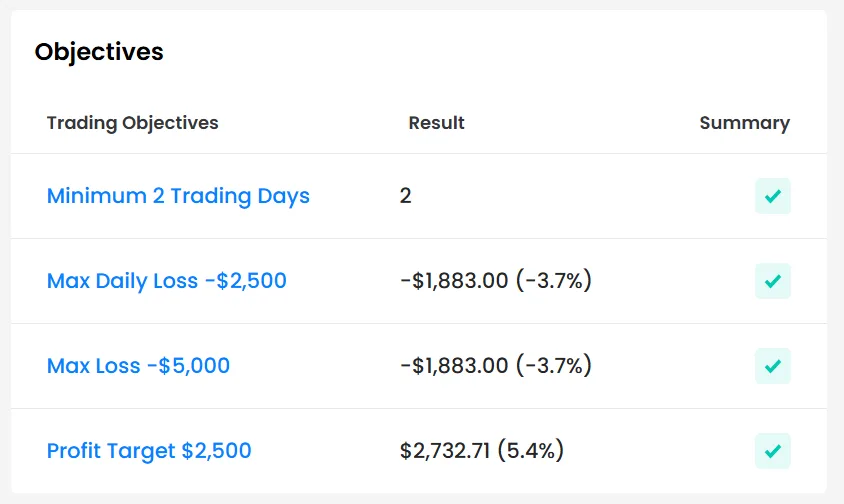Click the Minimum 2 Trading Days checkmark icon
The height and width of the screenshot is (504, 844).
pos(772,196)
